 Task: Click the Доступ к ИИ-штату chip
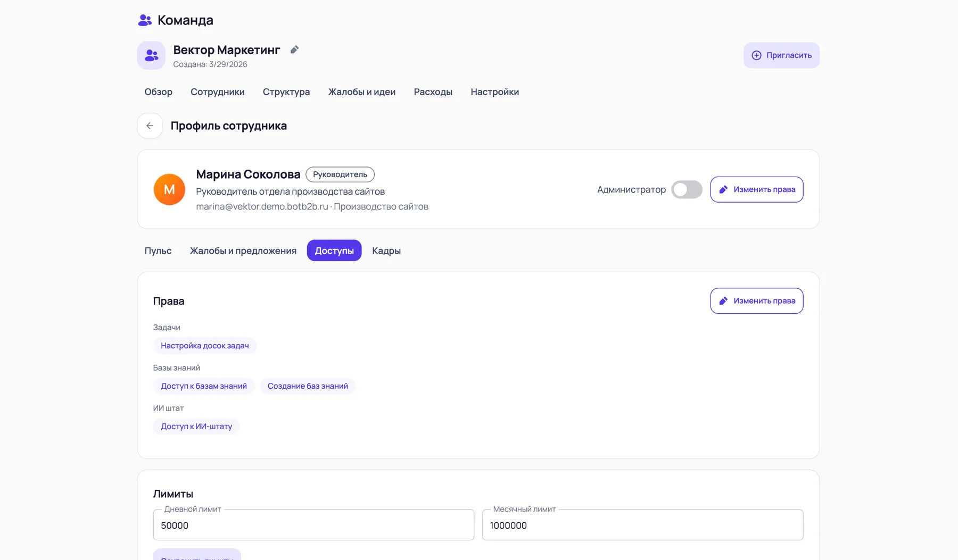click(x=196, y=427)
